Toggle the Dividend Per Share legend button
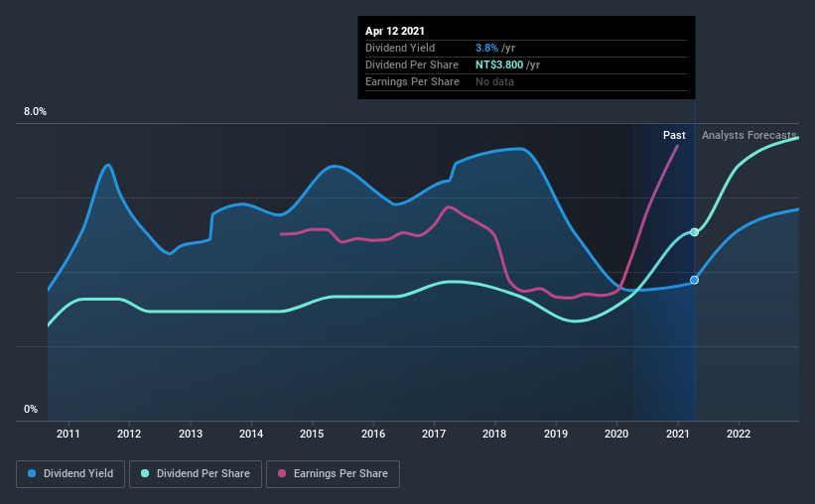The width and height of the screenshot is (815, 504). tap(196, 474)
